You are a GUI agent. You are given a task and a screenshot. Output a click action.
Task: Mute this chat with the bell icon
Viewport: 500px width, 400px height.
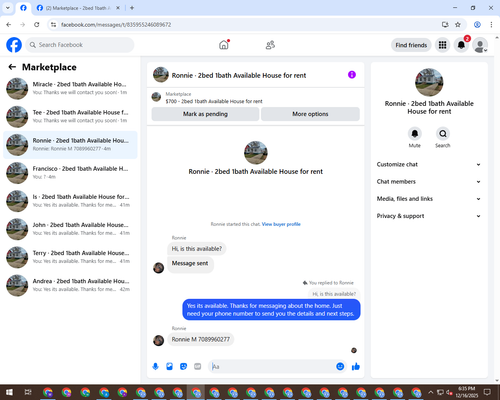[x=415, y=134]
